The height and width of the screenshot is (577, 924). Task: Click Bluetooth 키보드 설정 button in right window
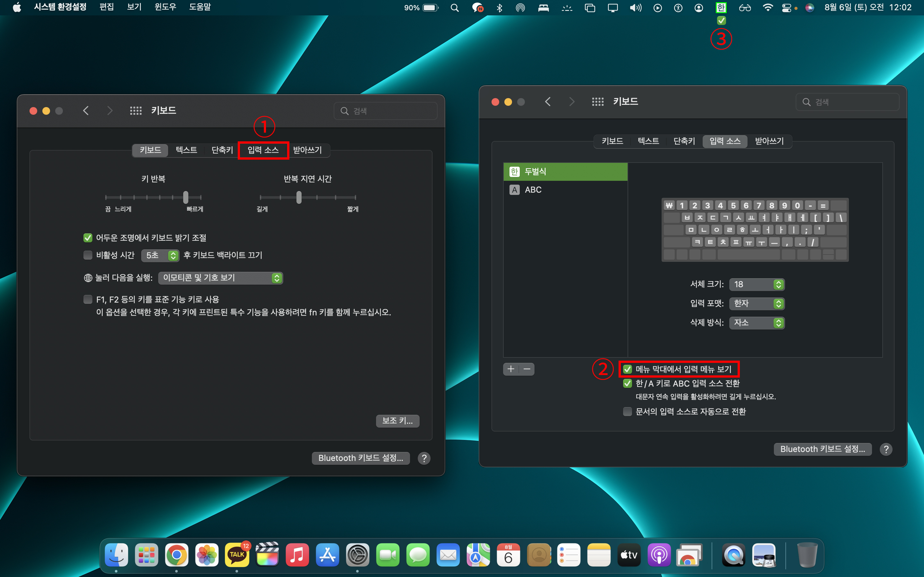pyautogui.click(x=822, y=449)
